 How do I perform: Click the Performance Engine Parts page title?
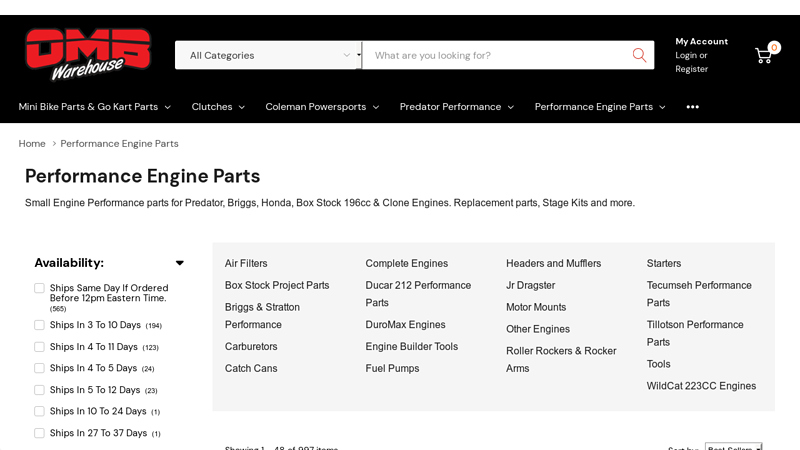click(142, 176)
